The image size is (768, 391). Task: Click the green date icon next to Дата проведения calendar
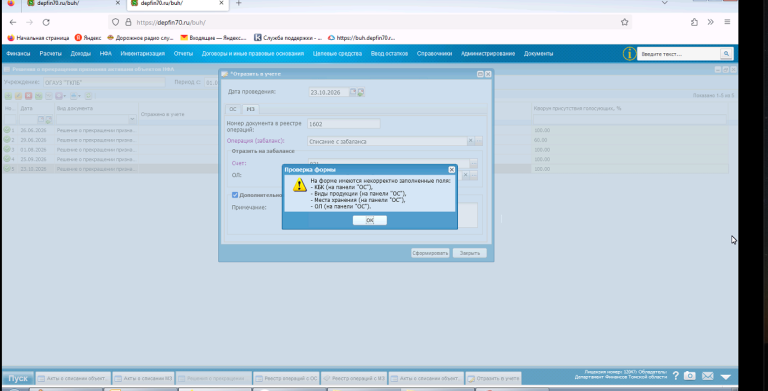pos(361,92)
